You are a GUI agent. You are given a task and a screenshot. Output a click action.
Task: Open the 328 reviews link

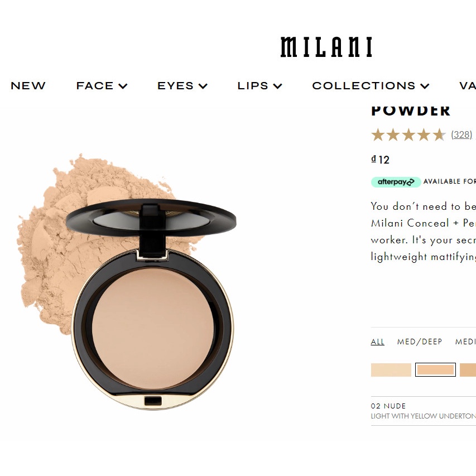[x=461, y=134]
